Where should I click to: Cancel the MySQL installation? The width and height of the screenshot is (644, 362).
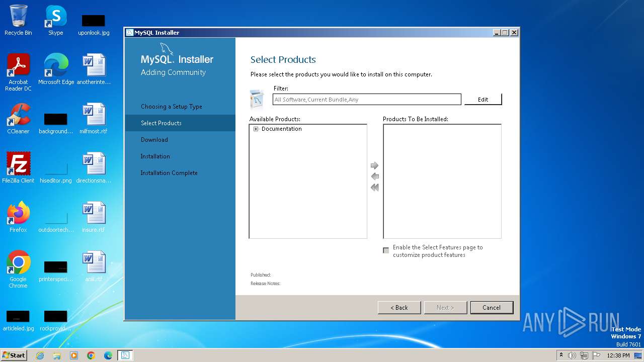492,308
